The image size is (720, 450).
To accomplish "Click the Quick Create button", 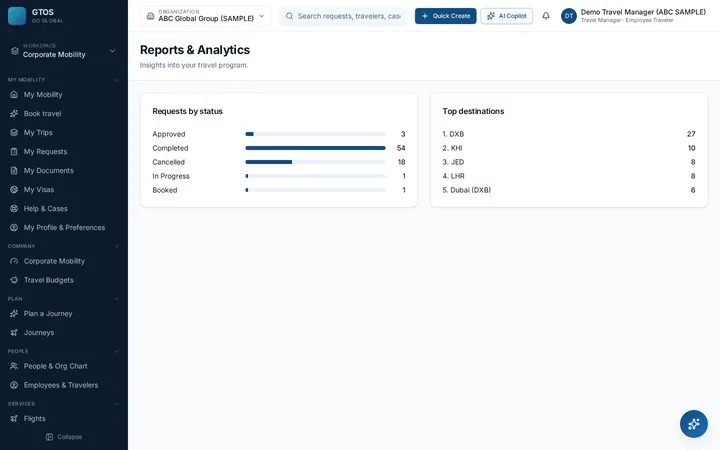I will [x=445, y=16].
